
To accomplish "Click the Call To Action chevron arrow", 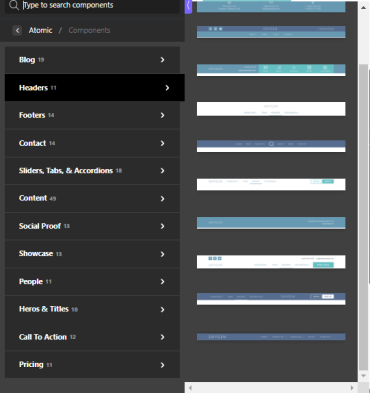I will (x=162, y=337).
